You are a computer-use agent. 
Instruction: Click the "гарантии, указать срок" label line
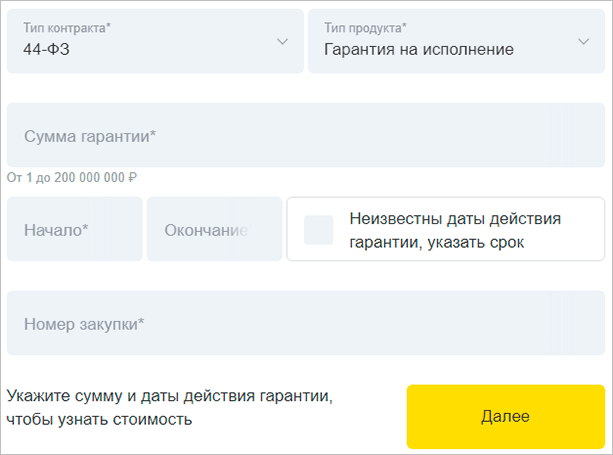pos(438,242)
